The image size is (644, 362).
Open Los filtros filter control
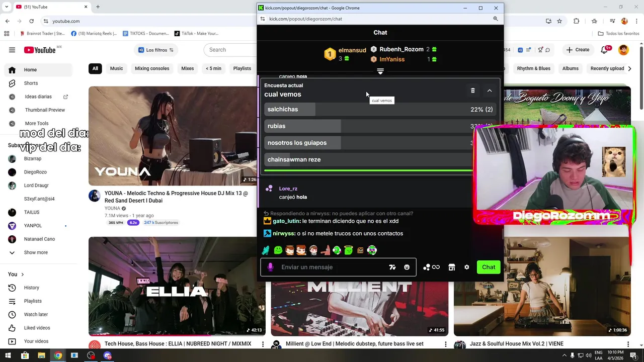point(156,50)
